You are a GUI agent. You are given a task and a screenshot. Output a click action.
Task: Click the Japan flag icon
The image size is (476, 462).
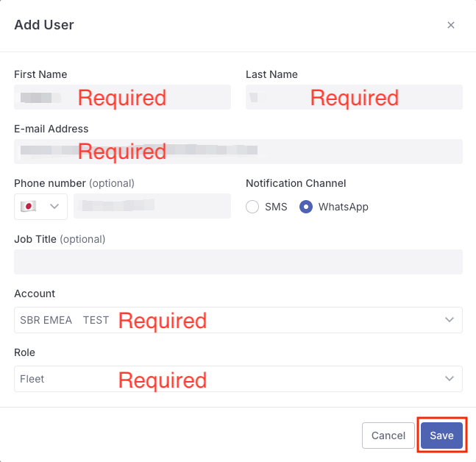click(28, 207)
